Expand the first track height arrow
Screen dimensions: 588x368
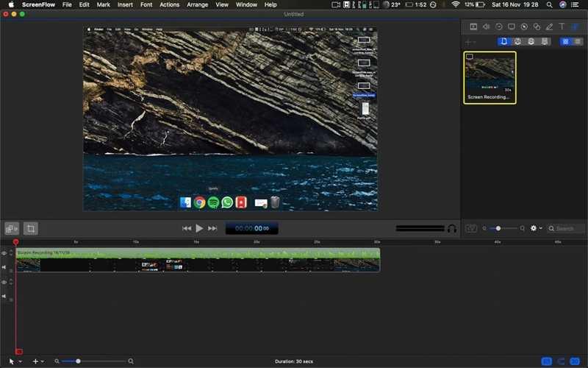(x=11, y=252)
